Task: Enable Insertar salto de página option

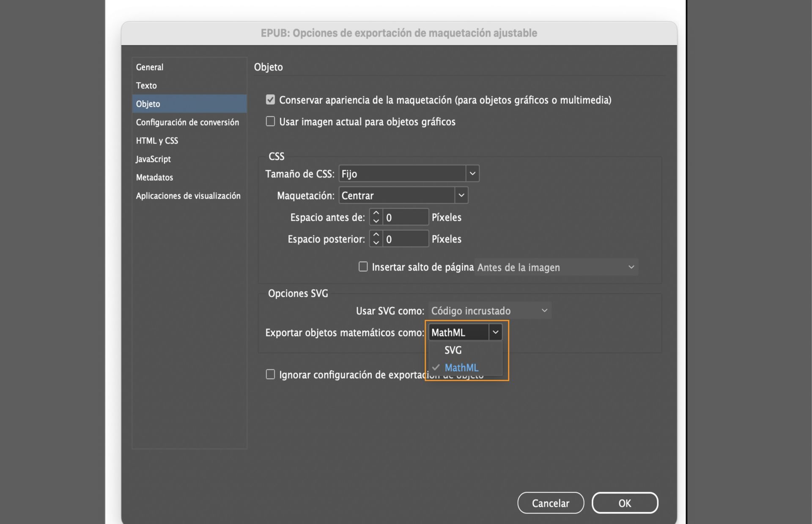Action: click(x=363, y=266)
